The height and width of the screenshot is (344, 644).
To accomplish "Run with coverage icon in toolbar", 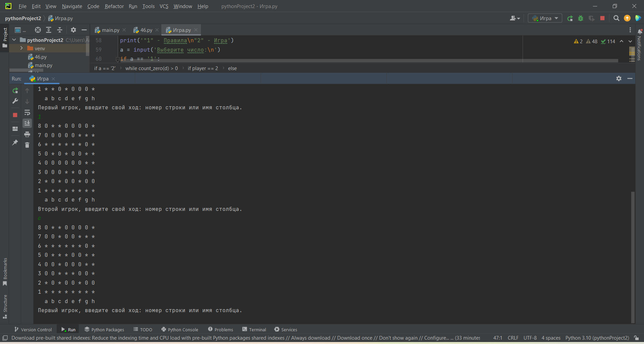I will pos(592,18).
